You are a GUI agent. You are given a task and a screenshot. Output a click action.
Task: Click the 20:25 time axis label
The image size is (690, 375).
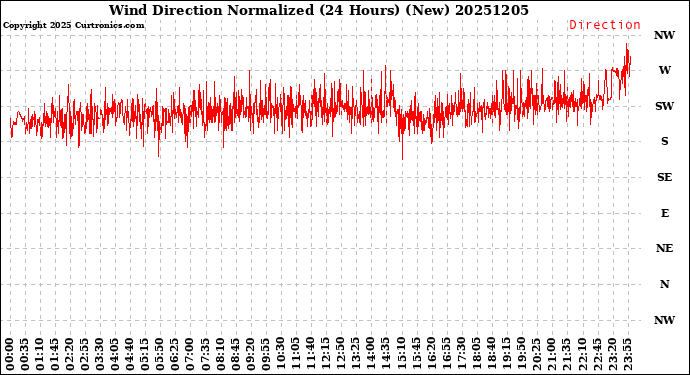tap(536, 355)
